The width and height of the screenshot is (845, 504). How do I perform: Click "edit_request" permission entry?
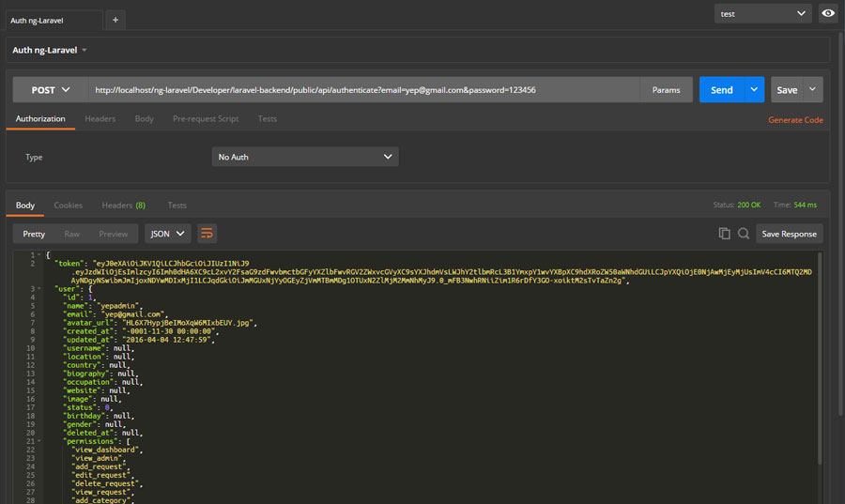point(102,475)
